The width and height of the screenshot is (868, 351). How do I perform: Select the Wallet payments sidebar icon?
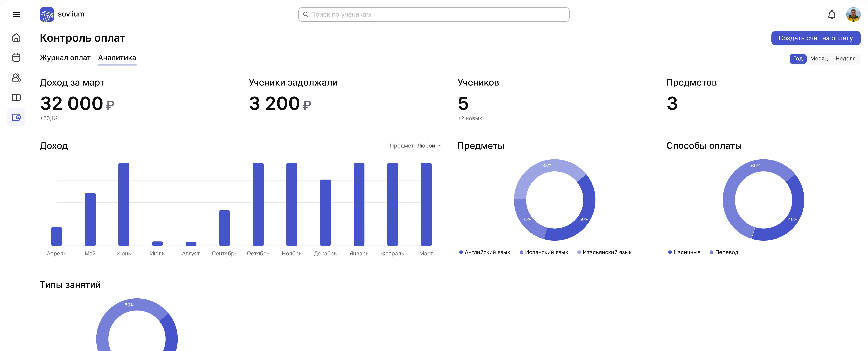pyautogui.click(x=16, y=117)
